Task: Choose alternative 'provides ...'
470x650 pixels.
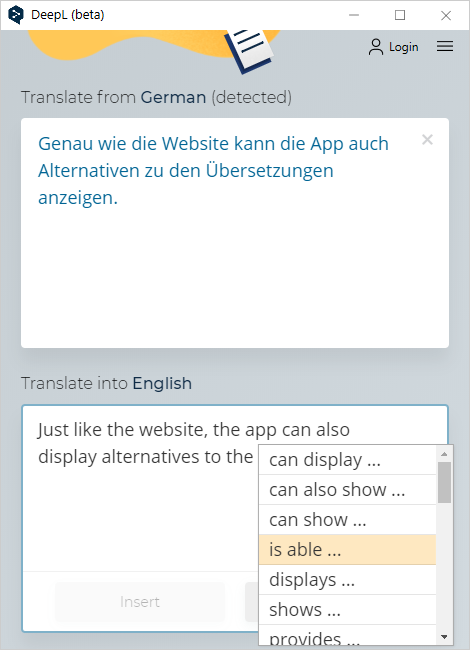Action: pyautogui.click(x=347, y=635)
